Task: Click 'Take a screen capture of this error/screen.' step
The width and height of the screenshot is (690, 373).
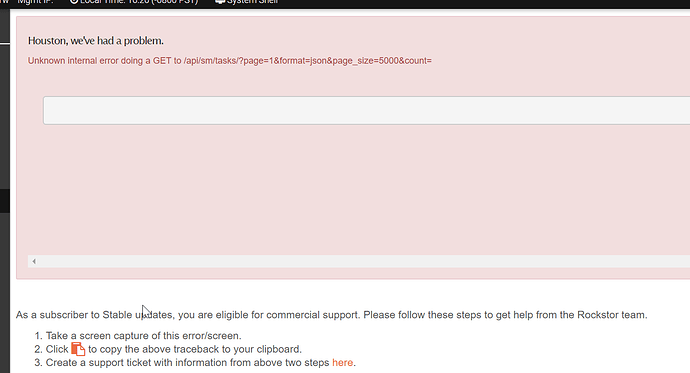Action: click(x=143, y=336)
